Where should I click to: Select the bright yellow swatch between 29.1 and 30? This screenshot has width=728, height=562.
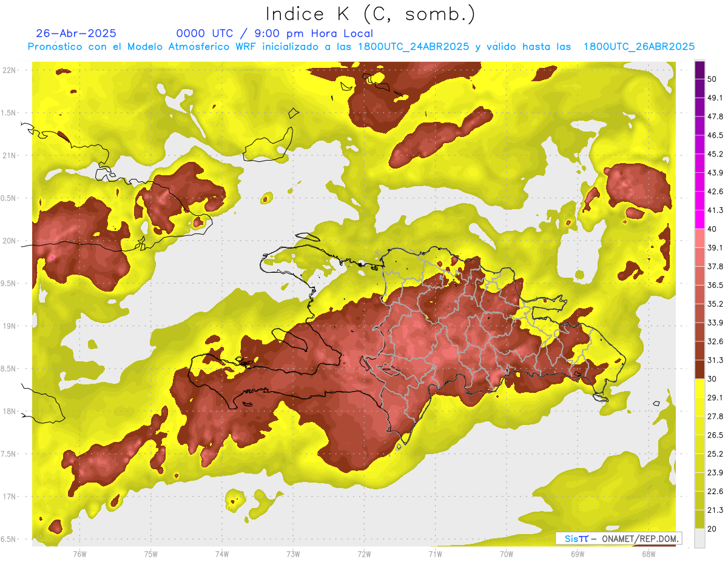point(699,388)
